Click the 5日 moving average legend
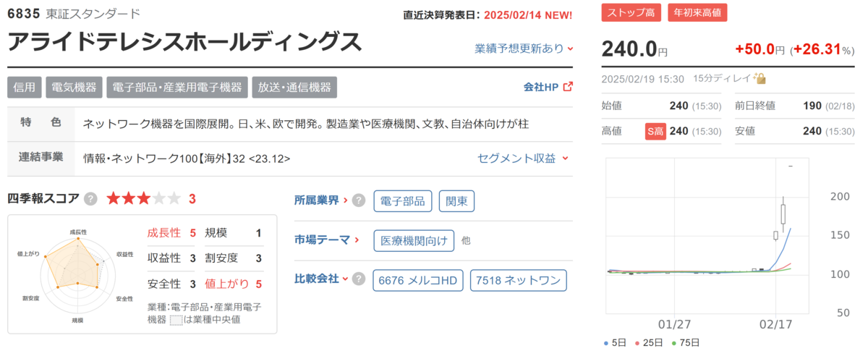868x351 pixels. click(615, 342)
